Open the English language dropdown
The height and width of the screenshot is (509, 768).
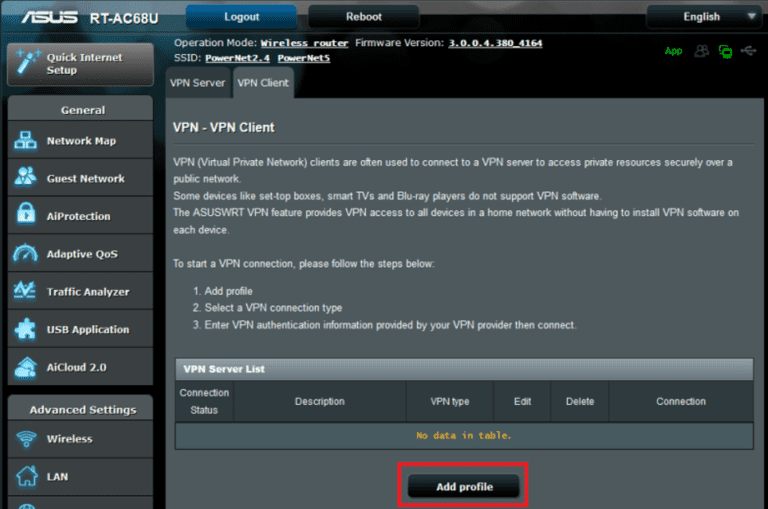coord(703,17)
